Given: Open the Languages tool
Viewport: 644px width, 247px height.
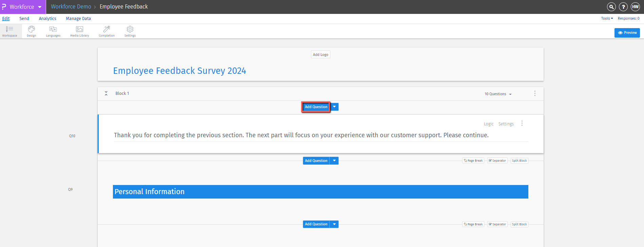Looking at the screenshot, I should point(53,31).
